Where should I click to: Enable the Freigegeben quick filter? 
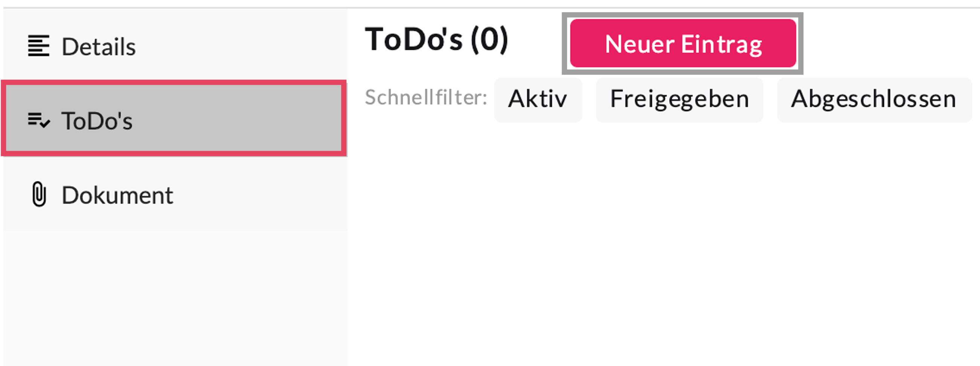point(679,99)
